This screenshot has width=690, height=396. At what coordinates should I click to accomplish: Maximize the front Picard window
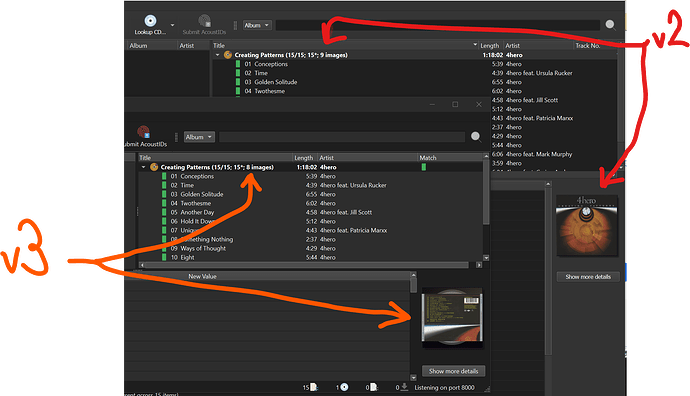(455, 105)
